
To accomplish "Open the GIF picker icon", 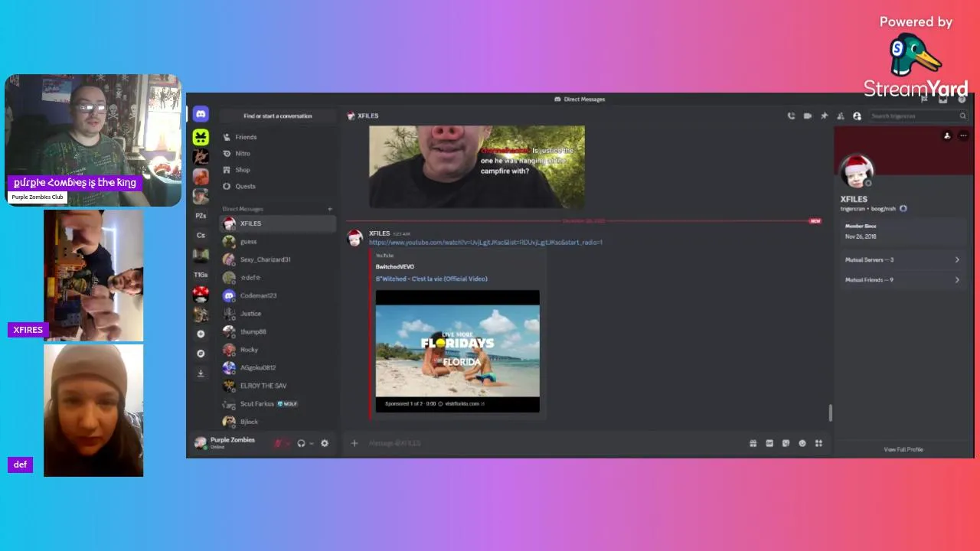I will [x=769, y=443].
